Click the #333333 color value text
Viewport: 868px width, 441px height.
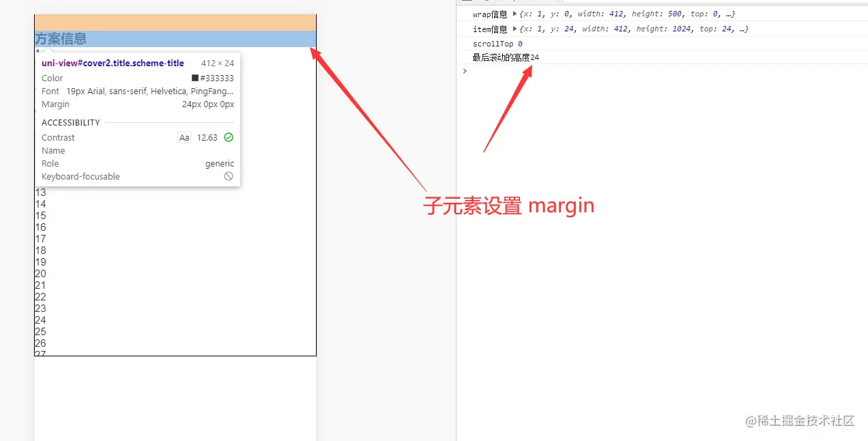coord(217,78)
